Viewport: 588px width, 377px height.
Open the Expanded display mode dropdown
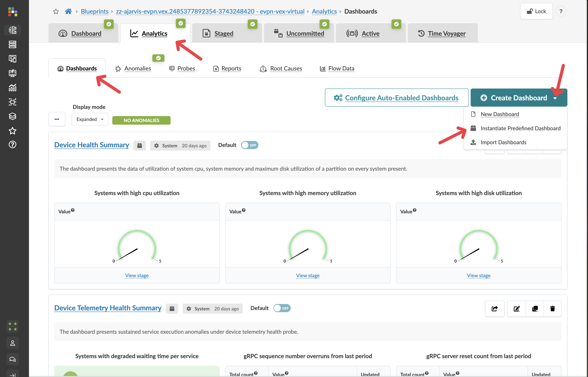click(89, 119)
